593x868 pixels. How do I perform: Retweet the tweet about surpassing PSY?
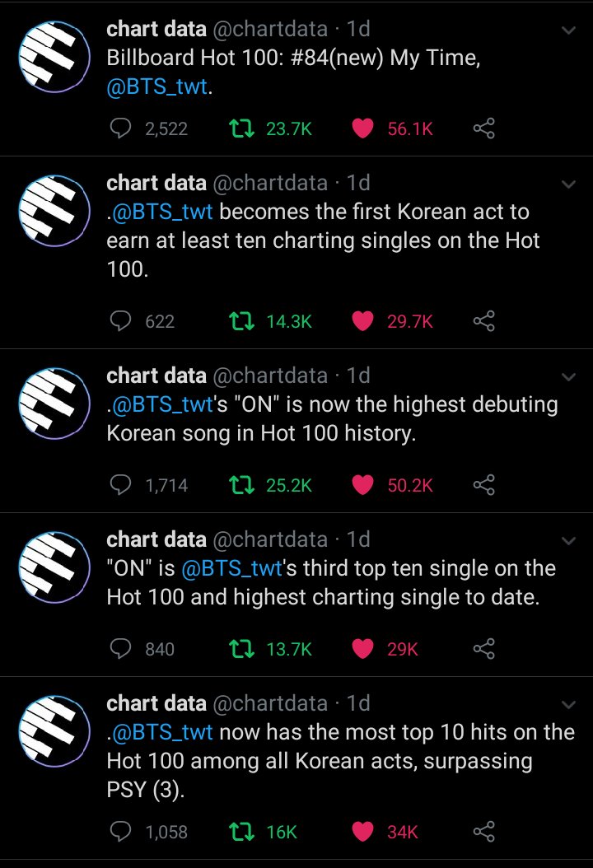[240, 832]
